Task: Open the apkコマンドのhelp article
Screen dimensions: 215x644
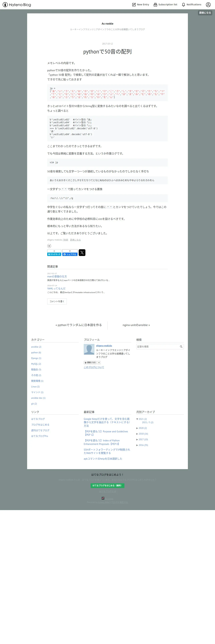Action: [x=103, y=459]
